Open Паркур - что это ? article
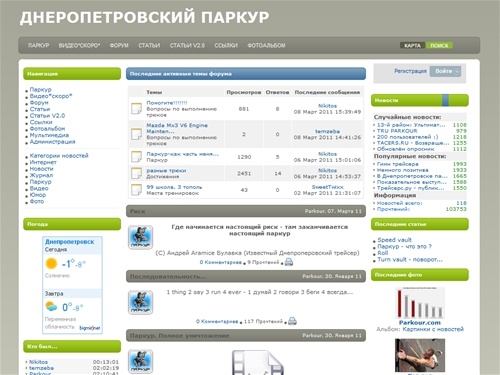 point(404,247)
